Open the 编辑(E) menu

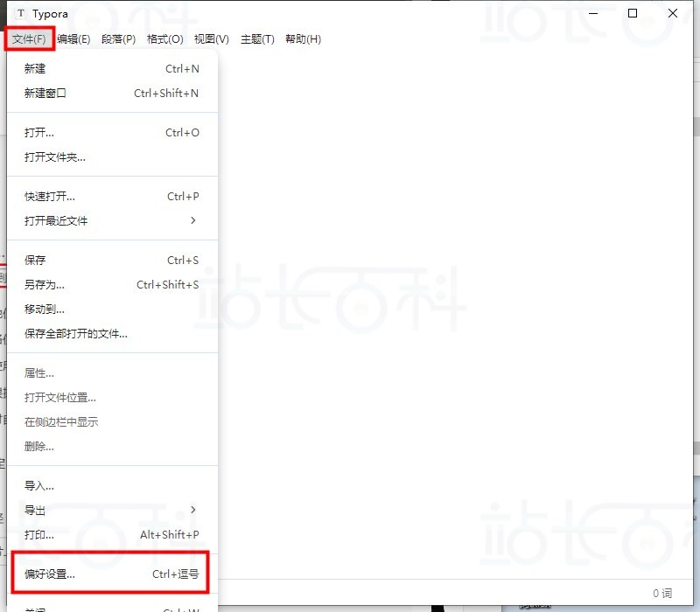point(73,38)
